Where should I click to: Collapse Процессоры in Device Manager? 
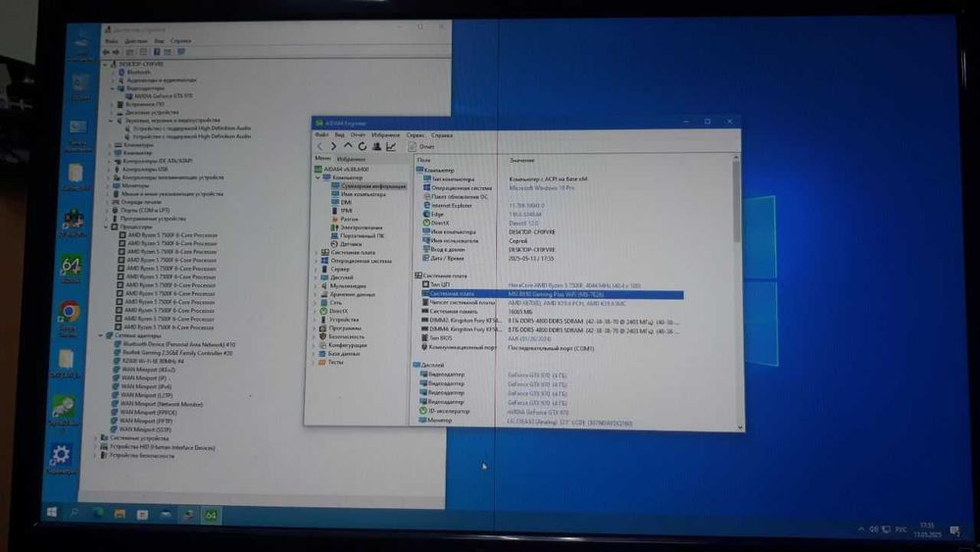(106, 226)
